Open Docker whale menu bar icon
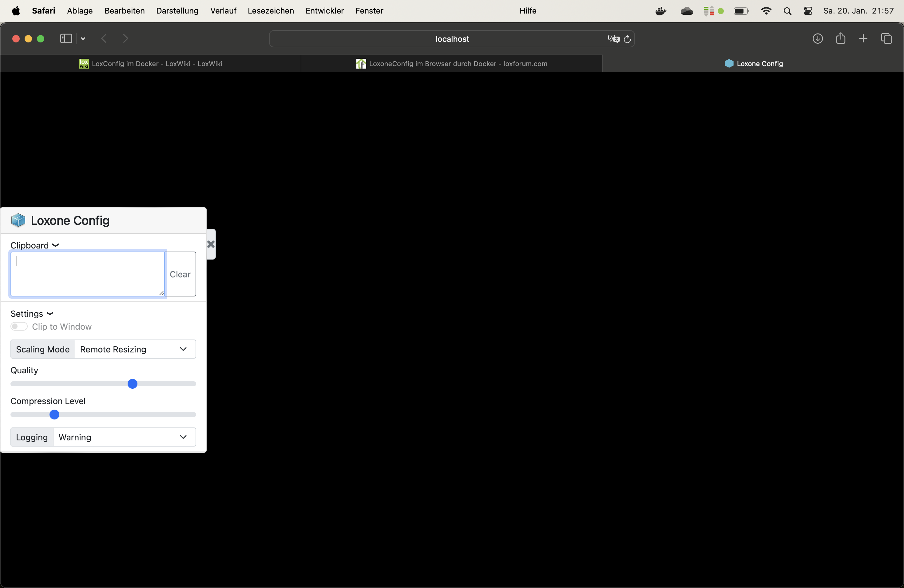 point(661,11)
